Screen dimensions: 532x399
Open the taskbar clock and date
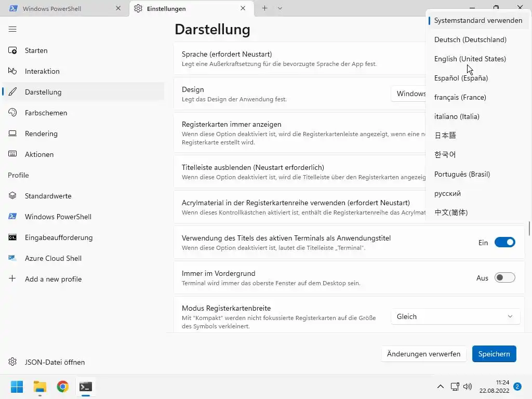coord(495,387)
